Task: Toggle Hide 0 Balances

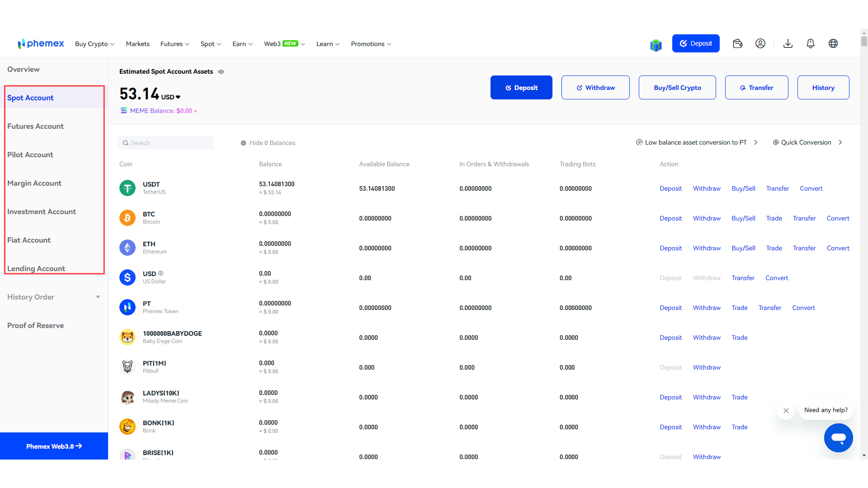Action: tap(268, 143)
